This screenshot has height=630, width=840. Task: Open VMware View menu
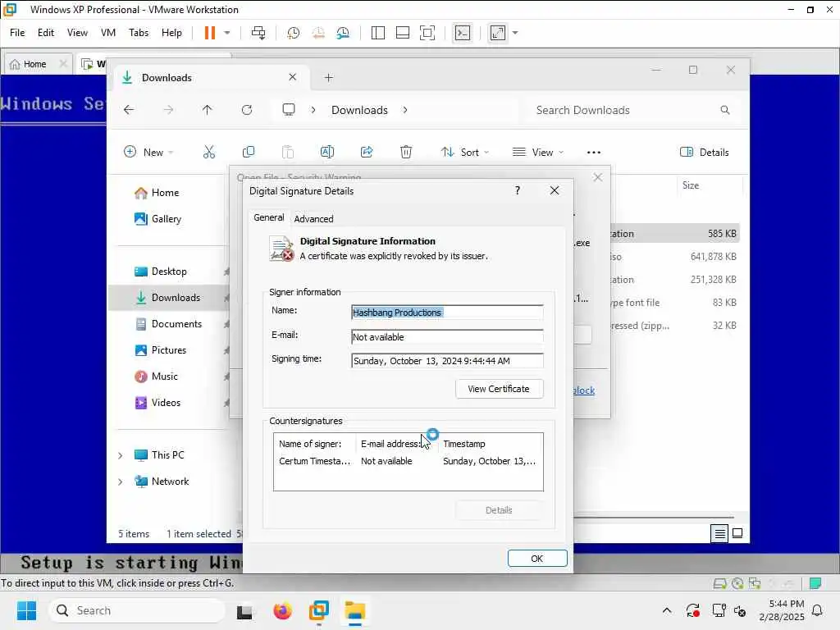77,33
